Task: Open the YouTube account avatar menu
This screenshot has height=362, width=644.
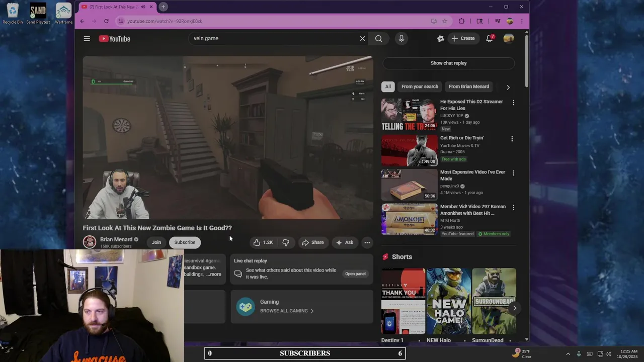Action: tap(509, 38)
